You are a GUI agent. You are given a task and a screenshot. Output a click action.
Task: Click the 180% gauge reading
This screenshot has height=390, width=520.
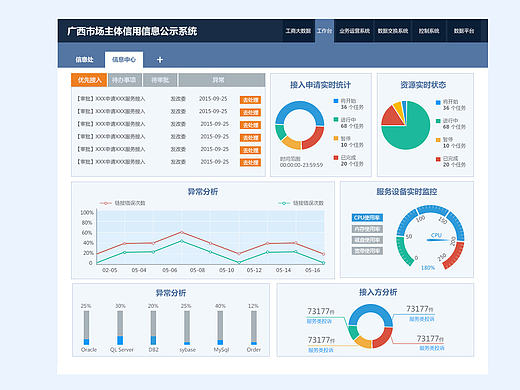(428, 268)
